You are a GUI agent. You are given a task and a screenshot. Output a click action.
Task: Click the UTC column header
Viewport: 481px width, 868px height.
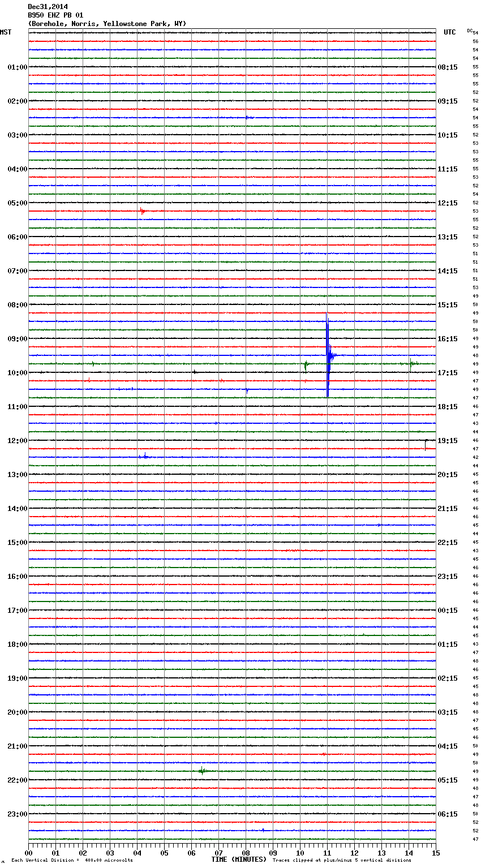coord(450,32)
